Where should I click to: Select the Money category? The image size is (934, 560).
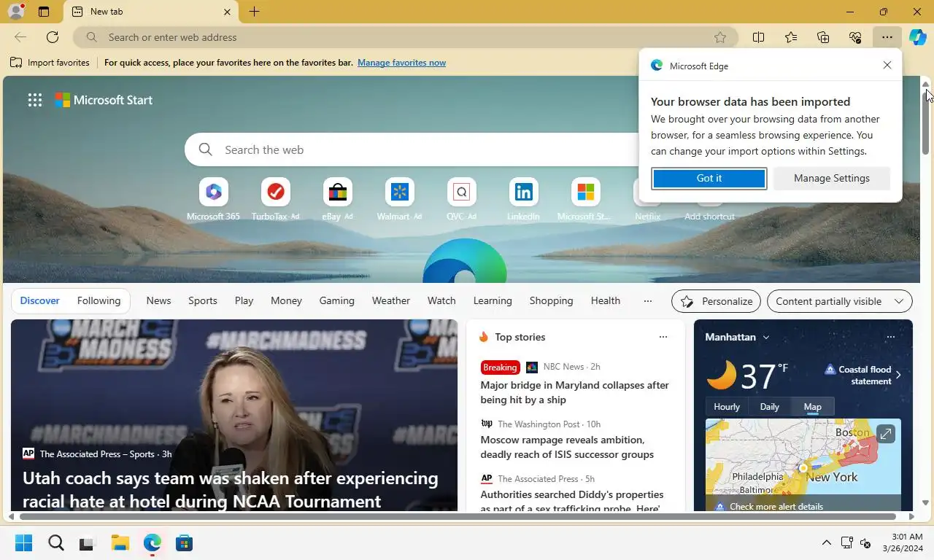point(286,300)
